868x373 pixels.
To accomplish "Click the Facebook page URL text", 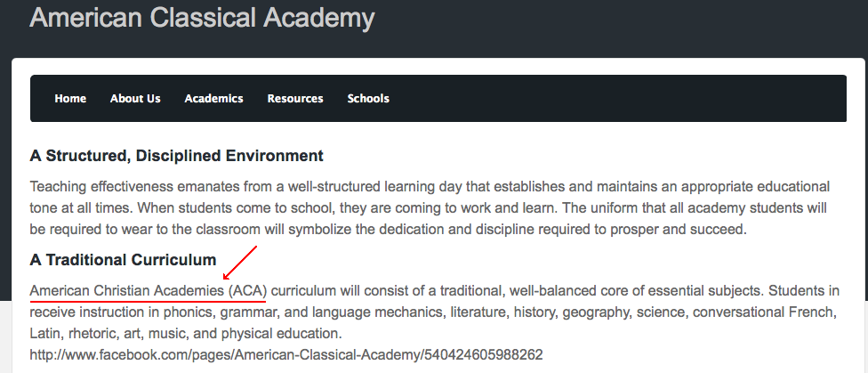I will click(x=285, y=355).
